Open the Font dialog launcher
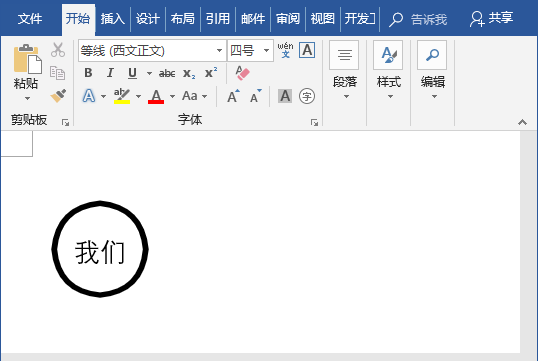Viewport: 538px width, 361px height. 314,123
